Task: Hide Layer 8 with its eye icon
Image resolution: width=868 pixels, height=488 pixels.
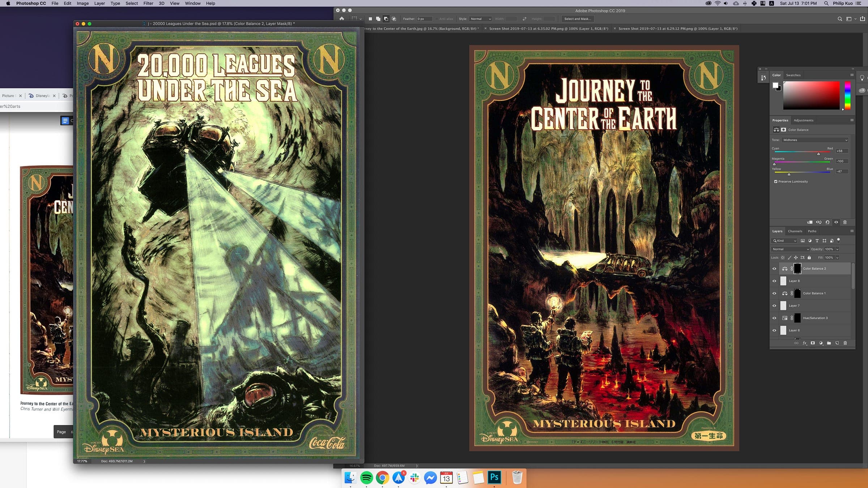Action: tap(774, 281)
